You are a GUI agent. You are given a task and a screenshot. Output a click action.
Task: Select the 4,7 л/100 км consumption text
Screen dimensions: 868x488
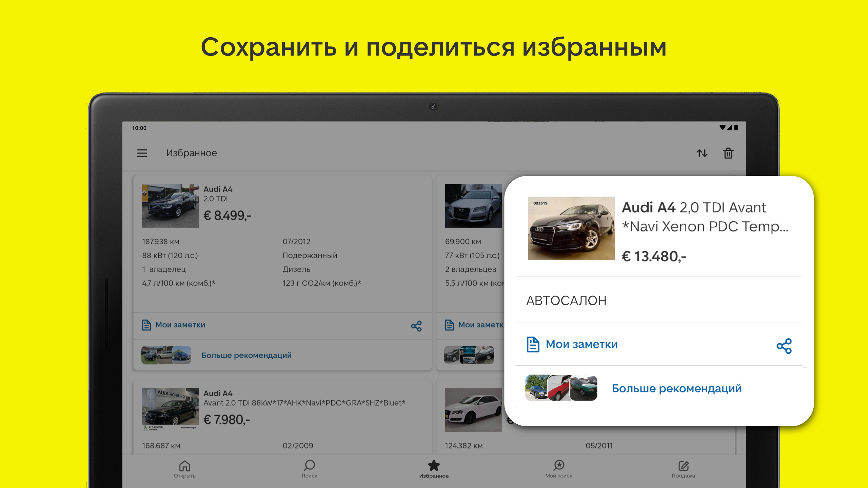(x=179, y=283)
